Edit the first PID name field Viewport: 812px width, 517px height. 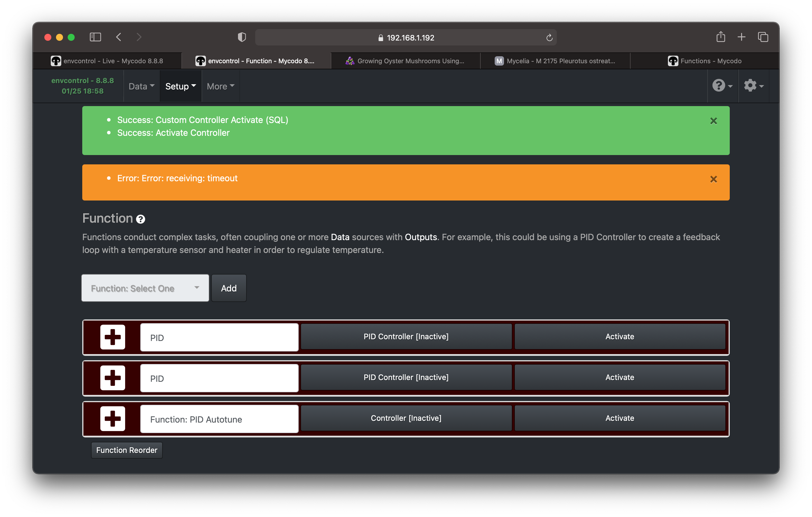pyautogui.click(x=220, y=337)
